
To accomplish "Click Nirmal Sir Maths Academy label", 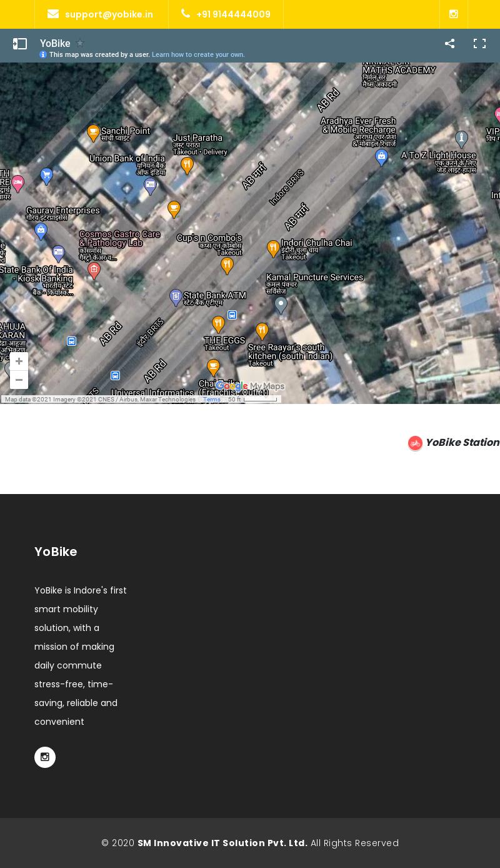I will point(399,75).
